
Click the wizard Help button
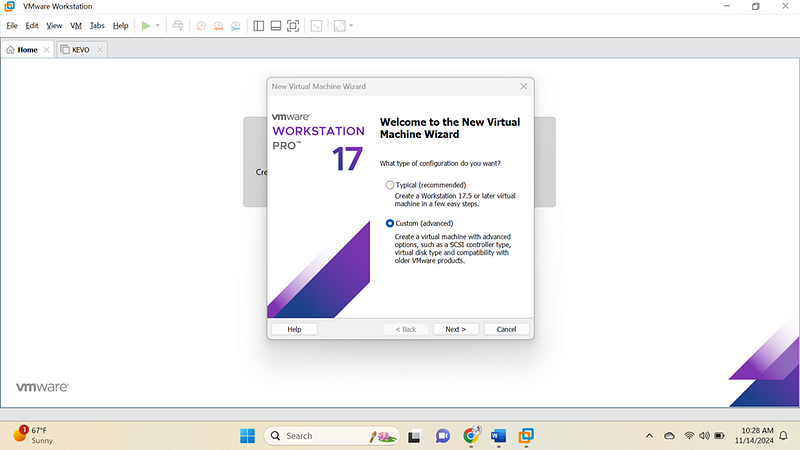coord(294,329)
